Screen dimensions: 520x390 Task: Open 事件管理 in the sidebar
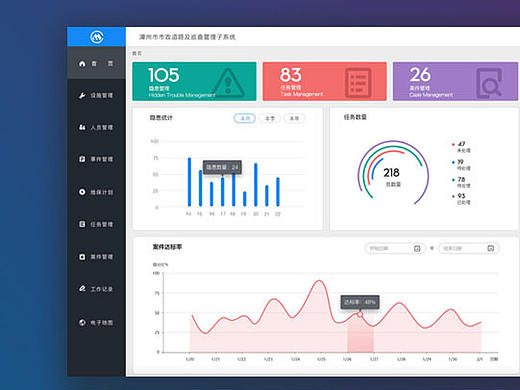click(97, 159)
